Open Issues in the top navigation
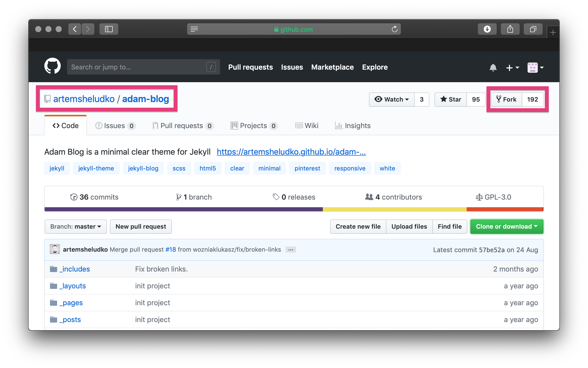The height and width of the screenshot is (368, 588). 292,67
